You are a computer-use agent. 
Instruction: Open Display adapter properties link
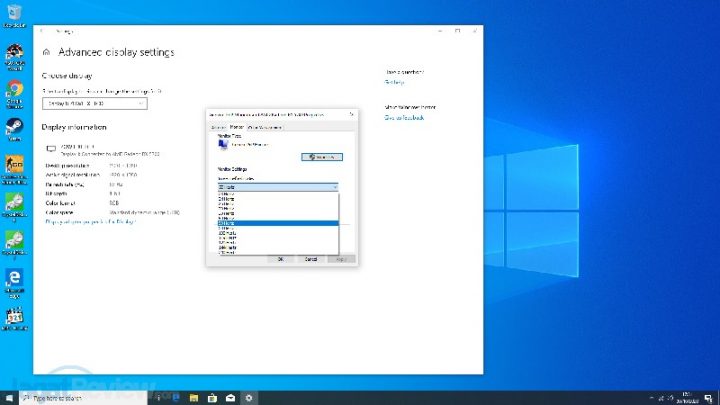(92, 222)
